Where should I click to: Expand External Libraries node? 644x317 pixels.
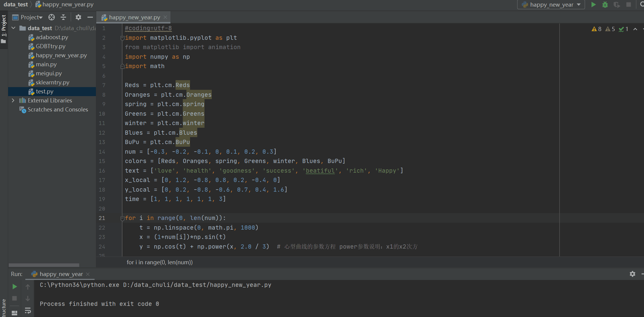coord(13,100)
